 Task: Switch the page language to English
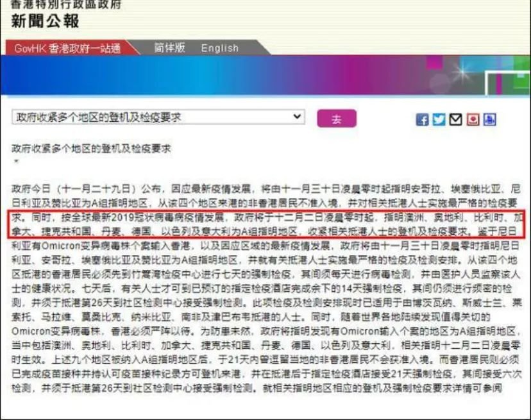[220, 48]
